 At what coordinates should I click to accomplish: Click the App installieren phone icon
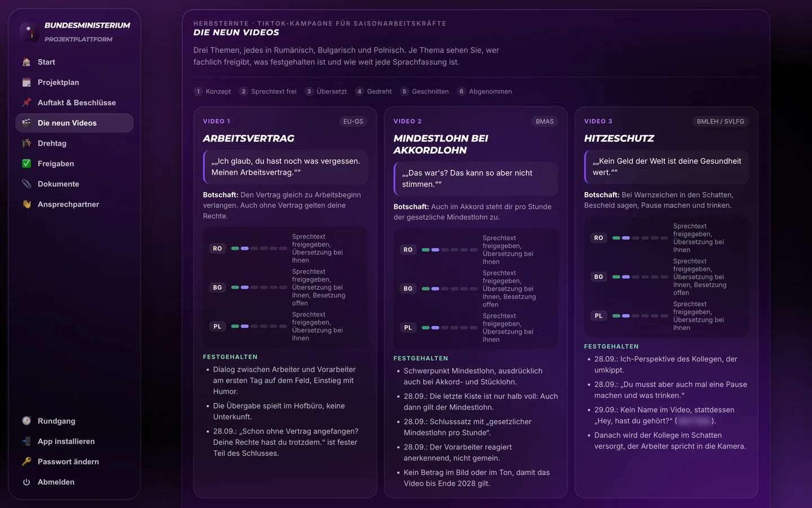tap(27, 441)
